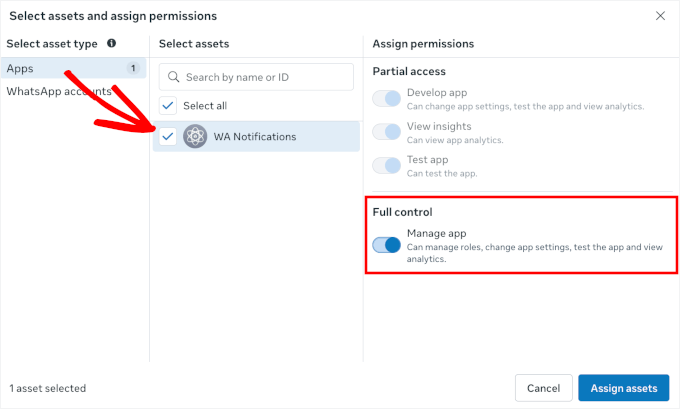Click the Search by name or ID field

click(264, 77)
